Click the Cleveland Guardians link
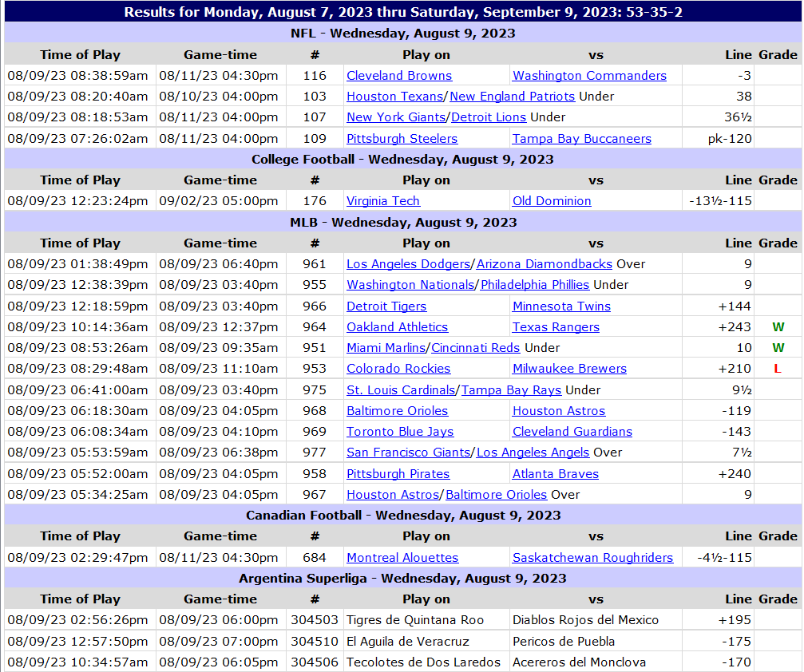804x672 pixels. click(572, 432)
